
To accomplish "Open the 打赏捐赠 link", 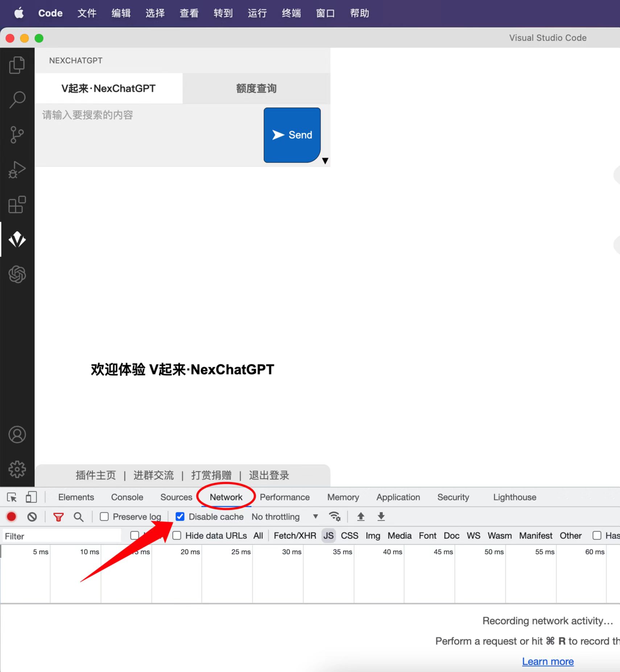I will [211, 475].
